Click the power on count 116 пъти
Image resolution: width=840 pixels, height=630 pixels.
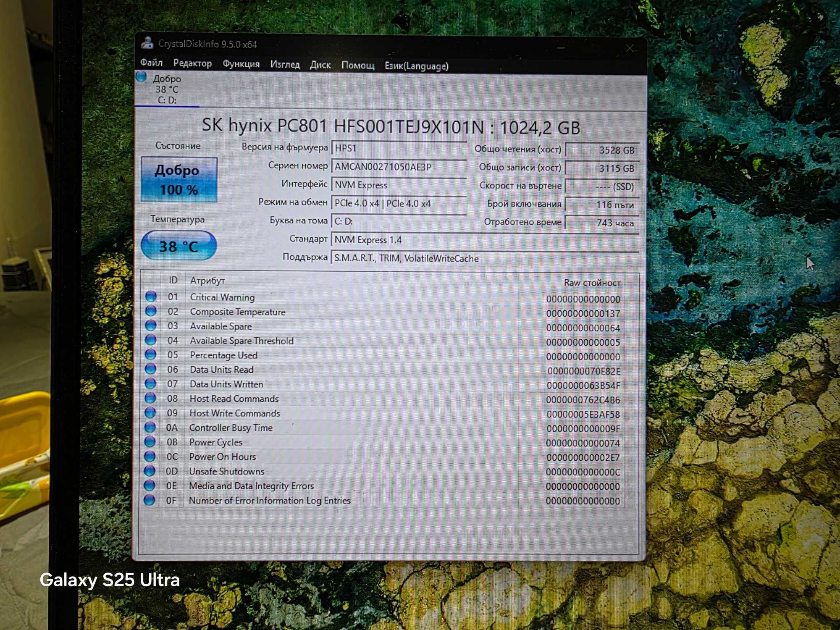coord(602,205)
